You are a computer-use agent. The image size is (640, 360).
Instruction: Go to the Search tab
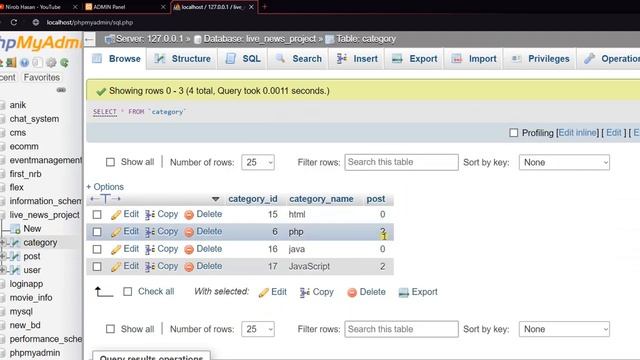pyautogui.click(x=299, y=59)
